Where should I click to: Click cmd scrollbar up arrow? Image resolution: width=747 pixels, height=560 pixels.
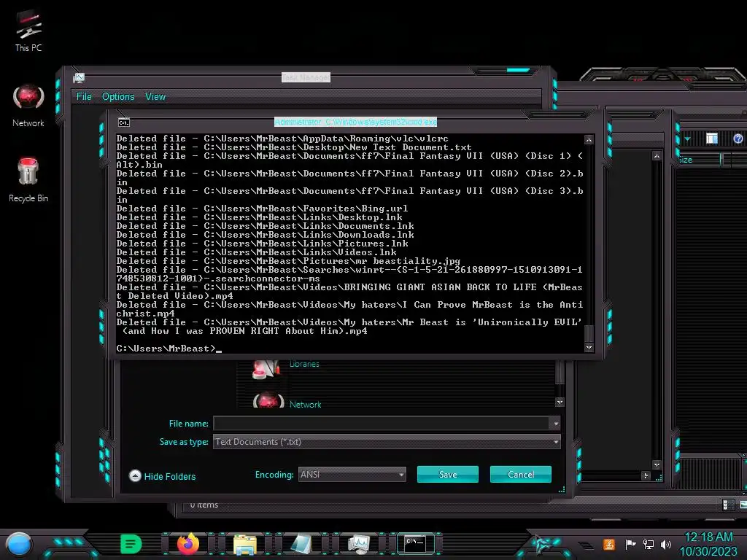click(589, 140)
